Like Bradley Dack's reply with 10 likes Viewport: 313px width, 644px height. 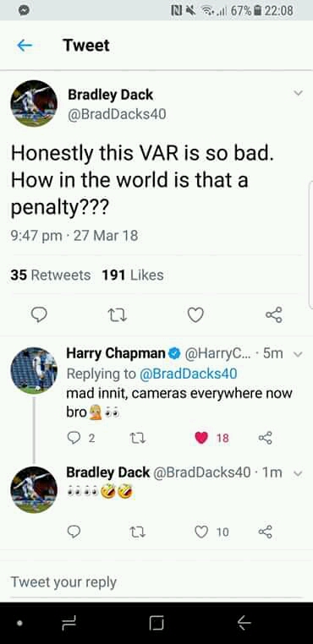(x=201, y=532)
